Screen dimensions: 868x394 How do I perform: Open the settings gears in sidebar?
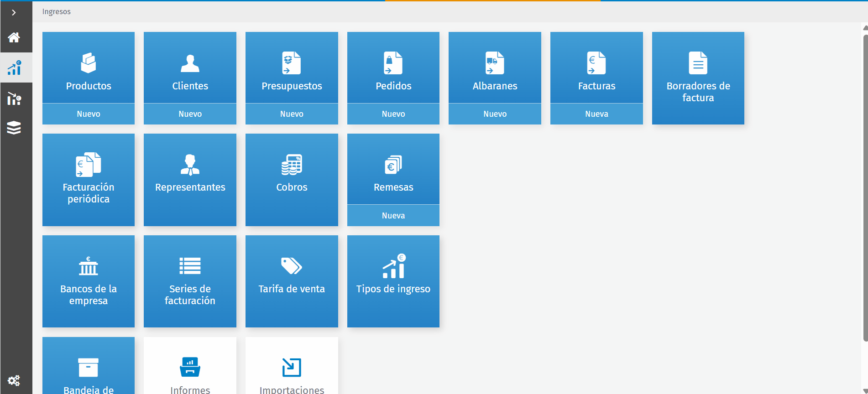(x=14, y=380)
